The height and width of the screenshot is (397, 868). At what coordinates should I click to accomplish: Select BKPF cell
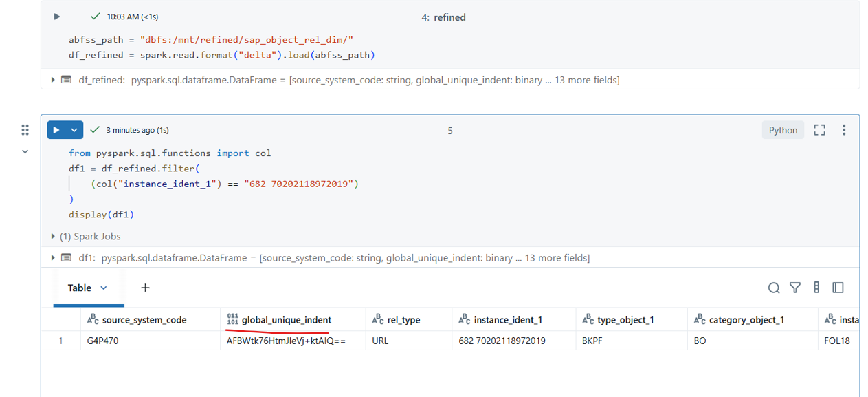click(x=631, y=341)
